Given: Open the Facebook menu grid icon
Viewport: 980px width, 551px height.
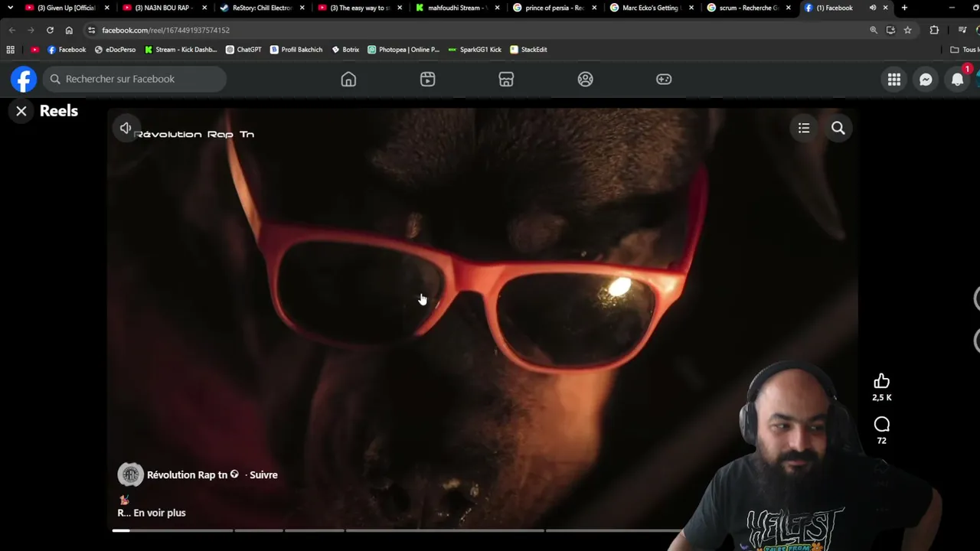Looking at the screenshot, I should [894, 80].
